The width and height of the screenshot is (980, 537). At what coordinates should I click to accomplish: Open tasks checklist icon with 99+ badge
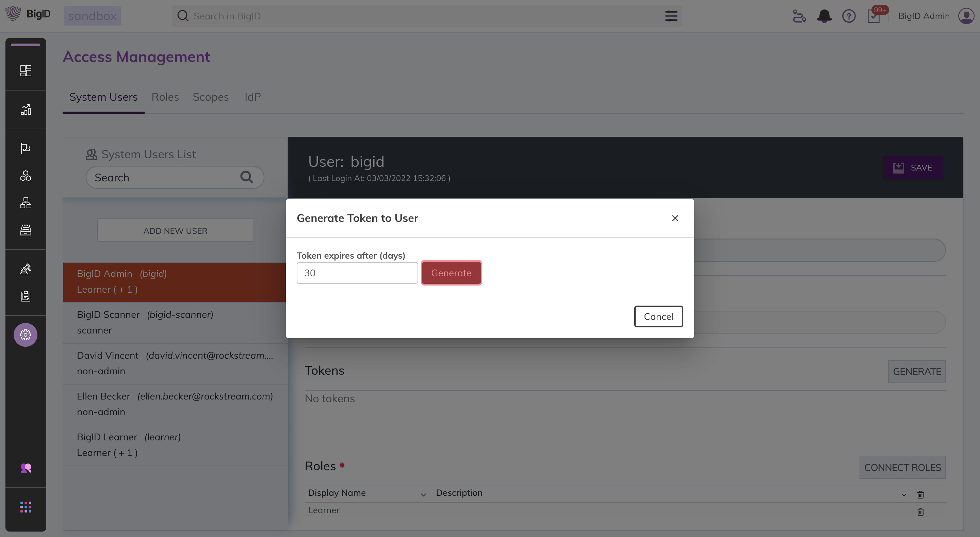coord(874,16)
